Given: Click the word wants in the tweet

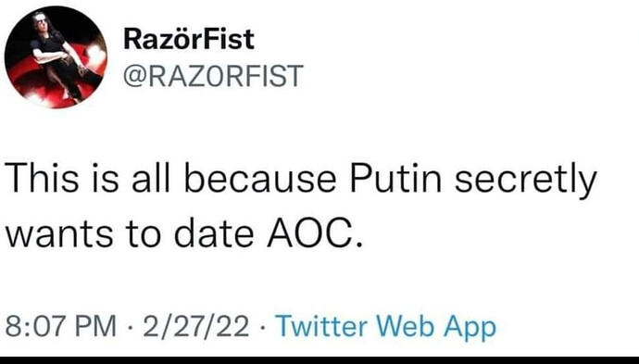Looking at the screenshot, I should (59, 235).
